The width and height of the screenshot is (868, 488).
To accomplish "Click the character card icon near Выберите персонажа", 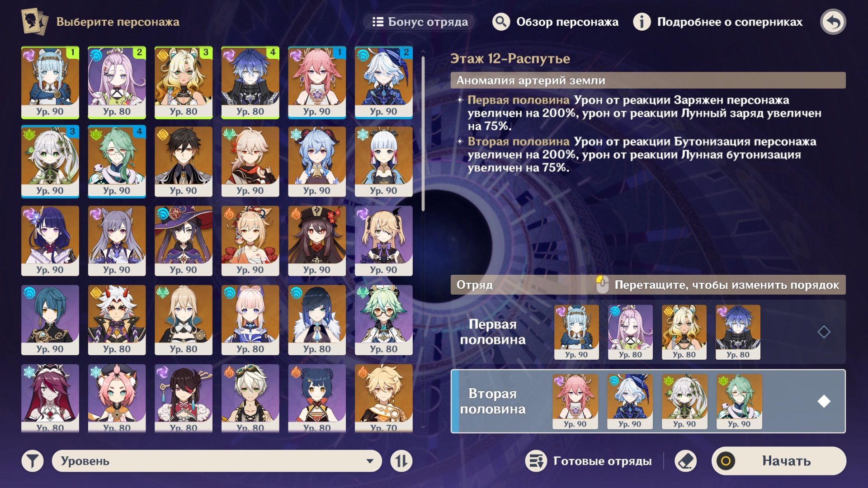I will coord(34,22).
